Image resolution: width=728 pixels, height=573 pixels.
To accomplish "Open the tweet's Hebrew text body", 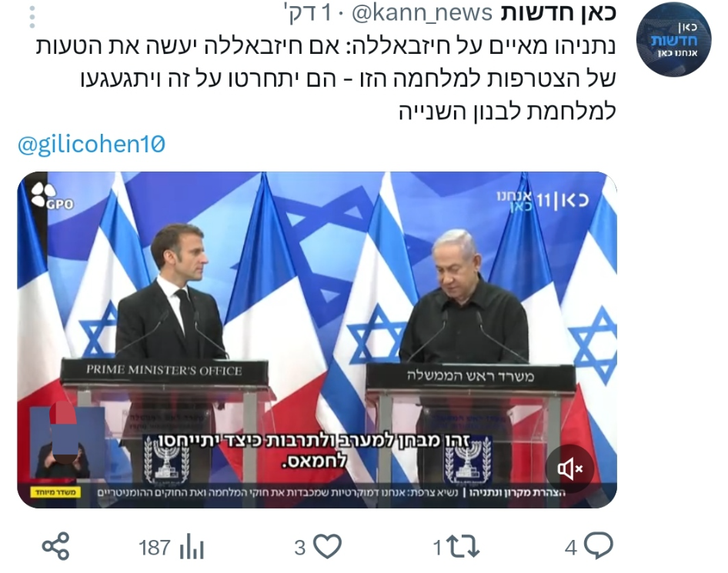I will coord(326,79).
